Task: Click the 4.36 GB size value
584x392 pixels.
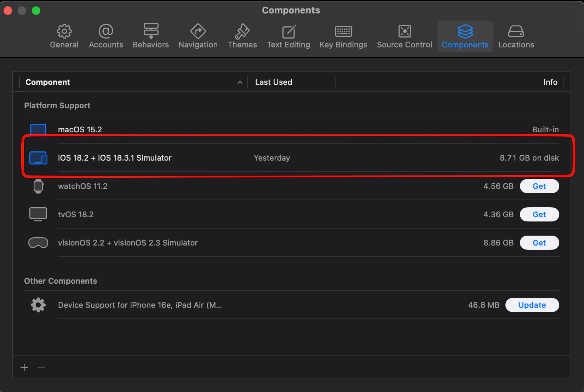Action: 498,214
